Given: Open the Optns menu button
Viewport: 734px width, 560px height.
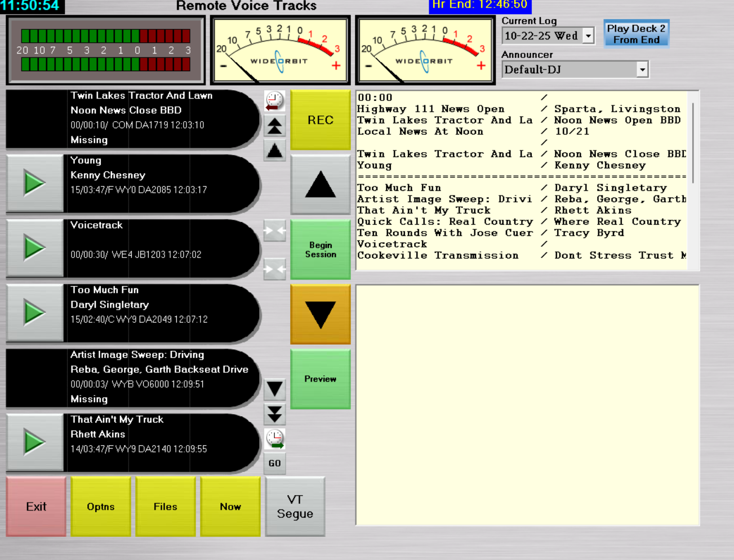Looking at the screenshot, I should click(101, 506).
